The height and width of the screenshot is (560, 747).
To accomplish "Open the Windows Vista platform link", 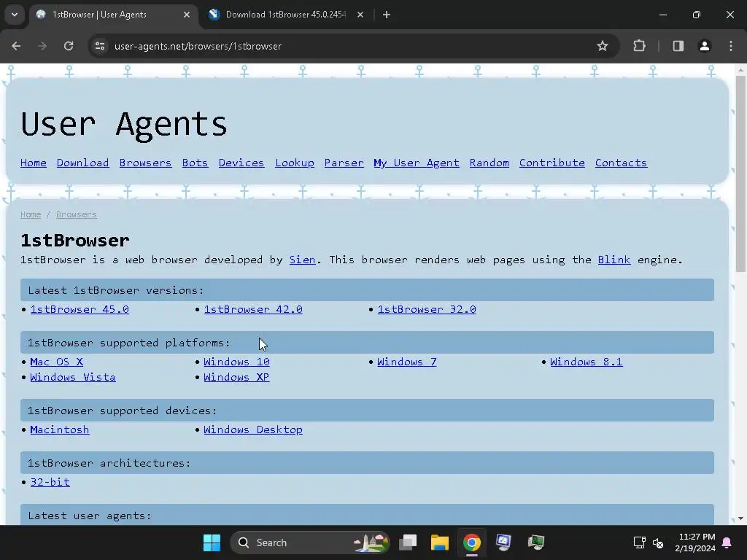I will (x=73, y=377).
